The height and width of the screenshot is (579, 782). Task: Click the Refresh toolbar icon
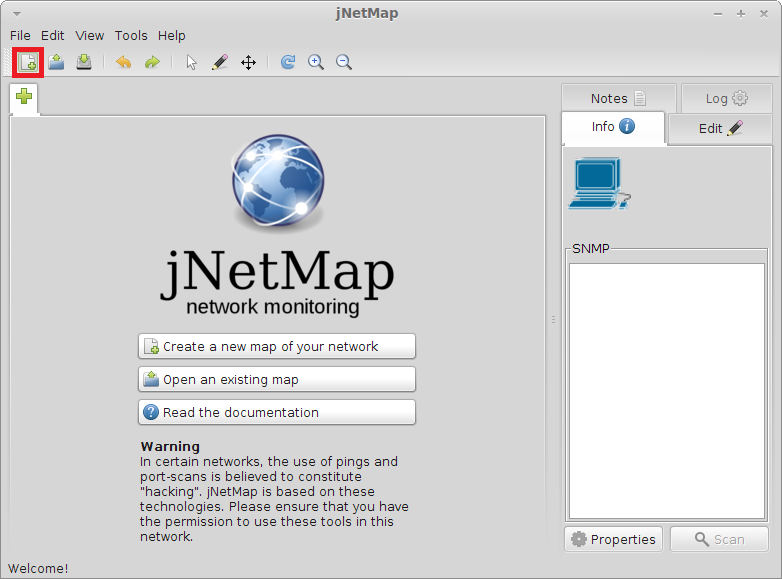point(288,62)
